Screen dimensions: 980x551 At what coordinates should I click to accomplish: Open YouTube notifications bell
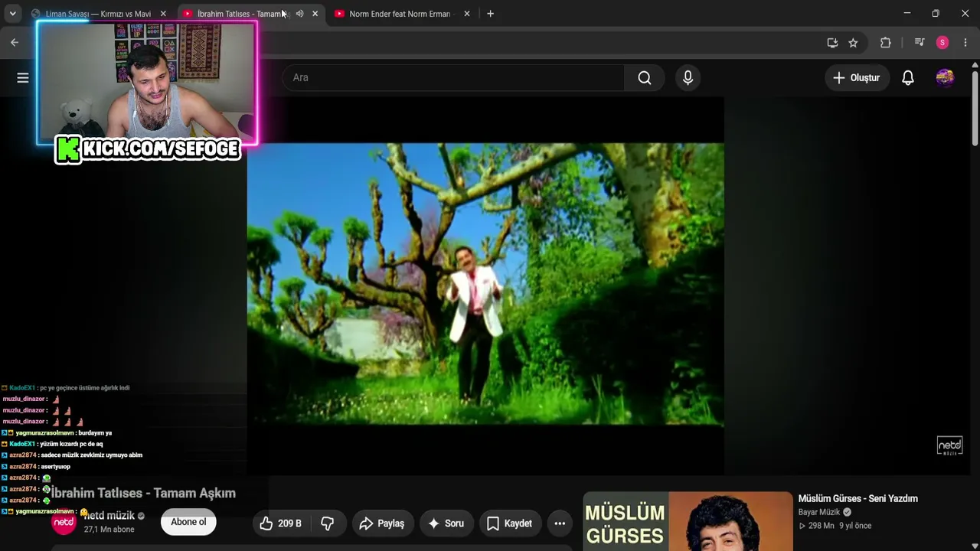[x=908, y=77]
